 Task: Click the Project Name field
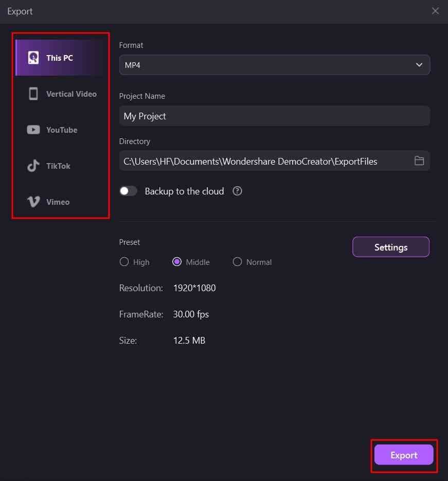pos(275,116)
